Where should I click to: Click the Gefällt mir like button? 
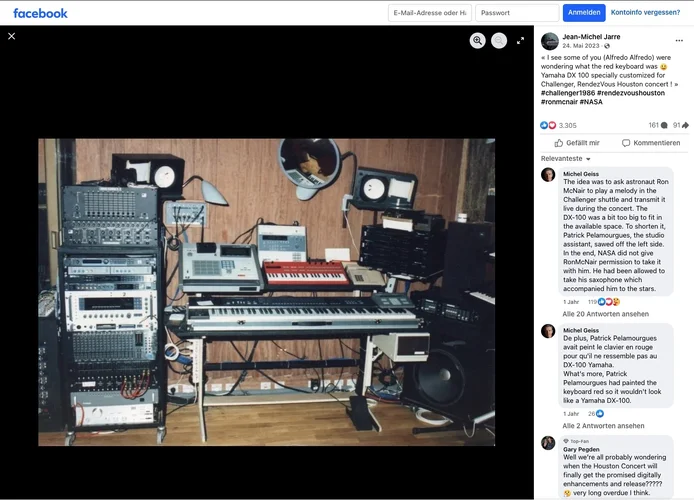(x=577, y=143)
